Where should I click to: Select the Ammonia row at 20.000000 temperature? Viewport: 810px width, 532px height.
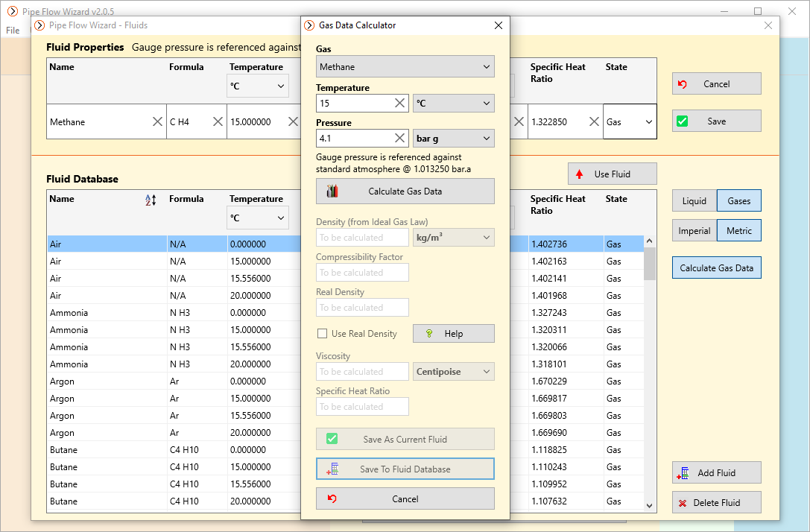tap(345, 364)
